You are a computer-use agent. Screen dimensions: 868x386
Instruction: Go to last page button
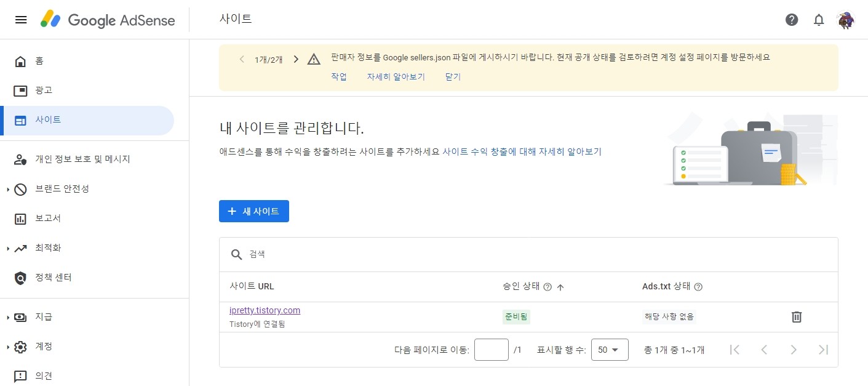(823, 350)
